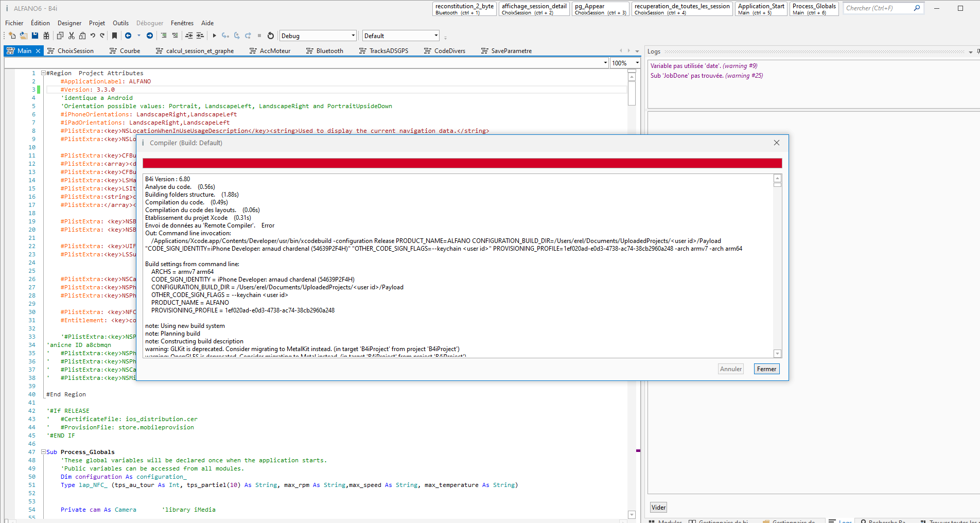
Task: Cut the selection with the scissors icon
Action: 72,36
